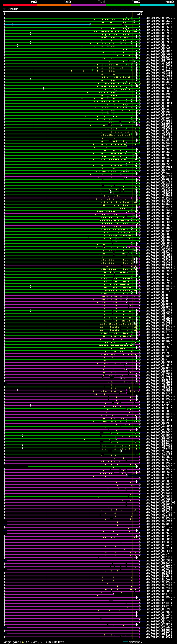This screenshot has height=644, width=177.
Task: Select the UniRef100_Q6GUG3 label
Action: 159,100
